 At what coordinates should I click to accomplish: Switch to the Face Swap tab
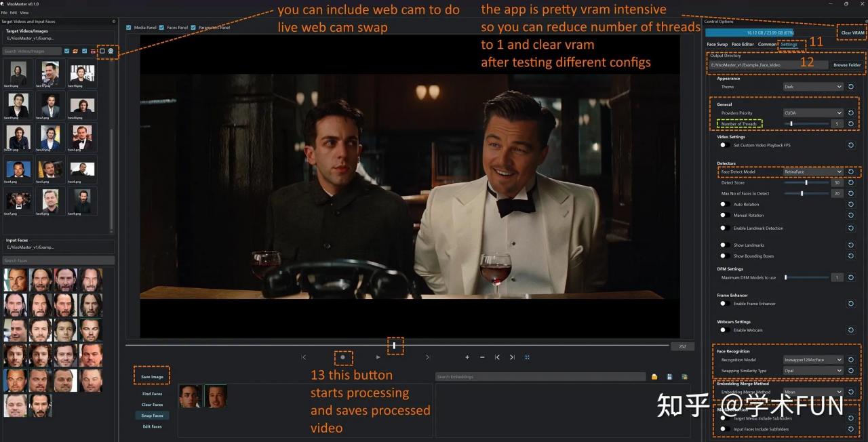click(717, 44)
